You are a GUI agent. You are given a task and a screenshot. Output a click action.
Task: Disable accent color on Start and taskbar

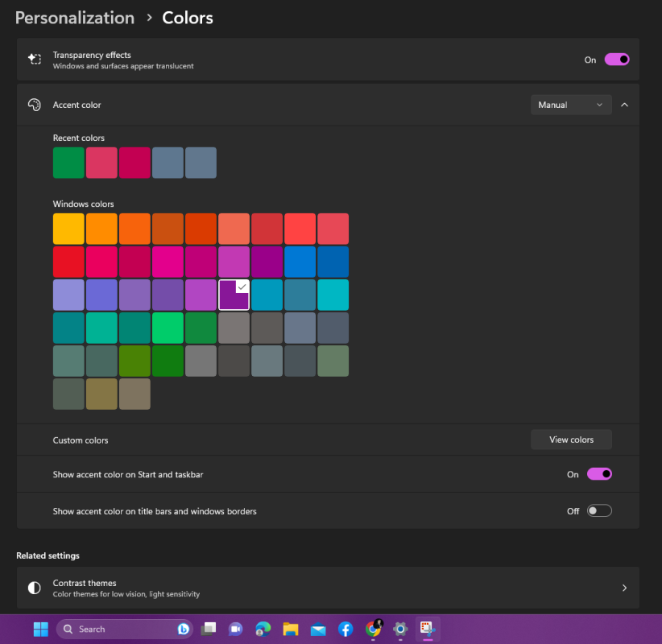599,474
